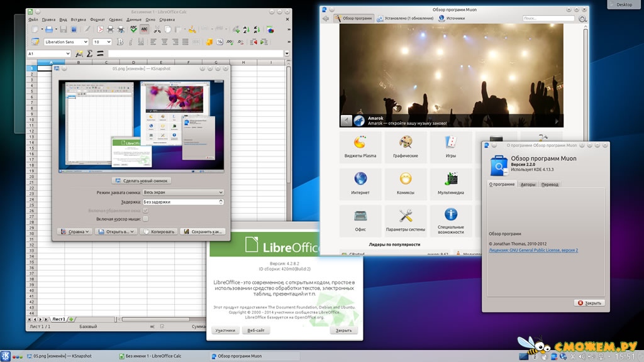This screenshot has height=362, width=644.
Task: Insert a chart via the Chart icon
Action: coord(270,30)
